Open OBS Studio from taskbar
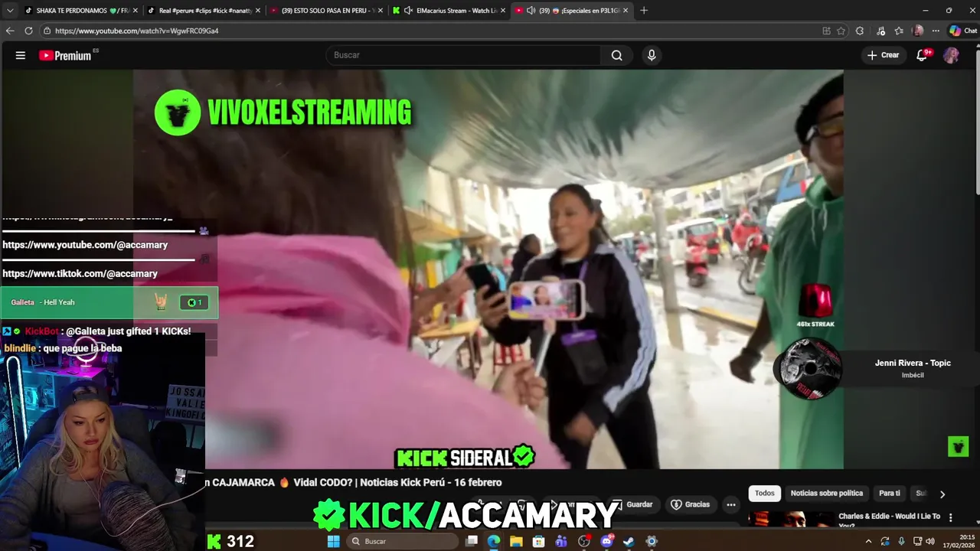The height and width of the screenshot is (551, 980). pyautogui.click(x=584, y=541)
